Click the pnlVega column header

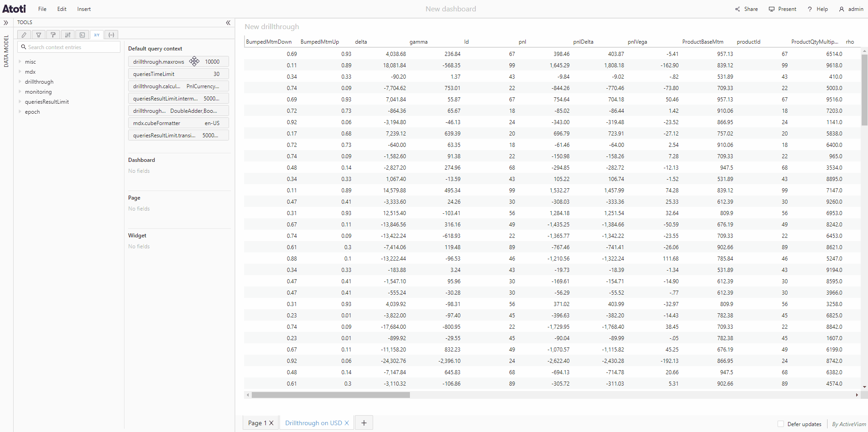coord(638,42)
